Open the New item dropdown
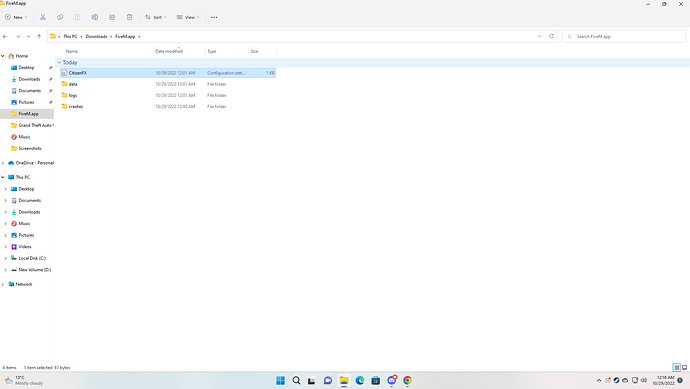This screenshot has height=389, width=690. coord(16,17)
